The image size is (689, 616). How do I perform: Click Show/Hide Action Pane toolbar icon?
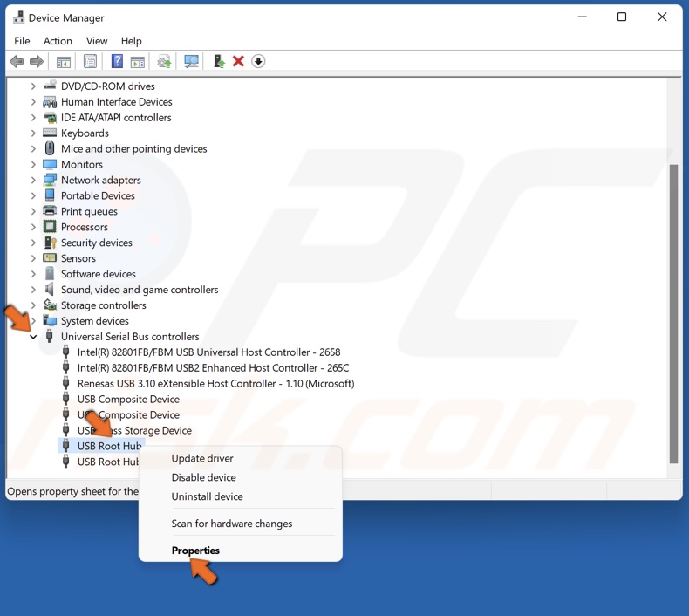click(x=138, y=62)
